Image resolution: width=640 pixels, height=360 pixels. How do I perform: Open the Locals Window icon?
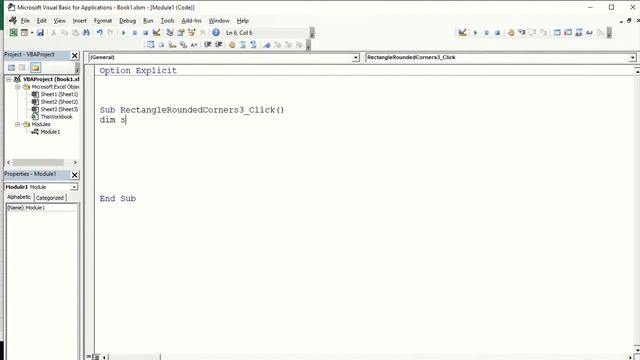(557, 33)
